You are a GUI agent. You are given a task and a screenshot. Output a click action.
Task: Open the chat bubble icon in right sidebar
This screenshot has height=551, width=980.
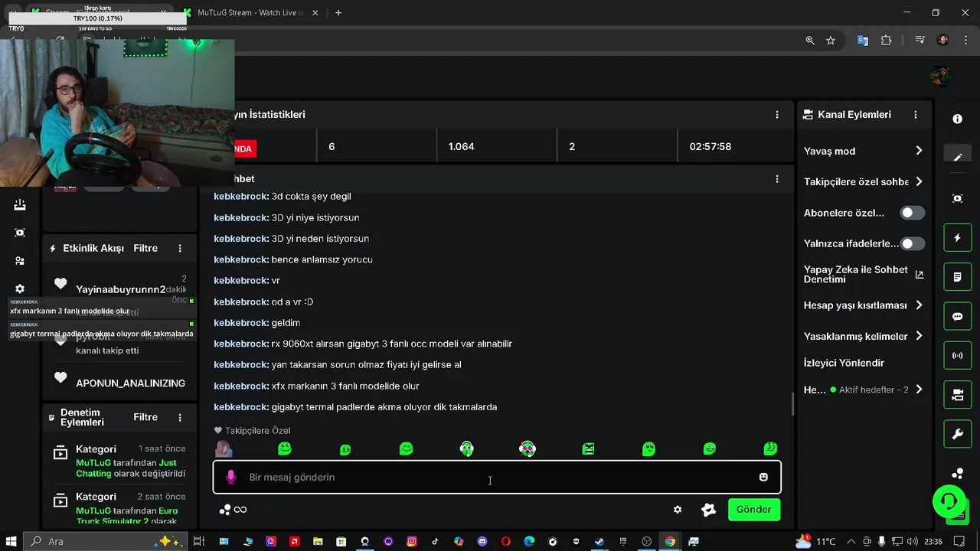pyautogui.click(x=957, y=316)
